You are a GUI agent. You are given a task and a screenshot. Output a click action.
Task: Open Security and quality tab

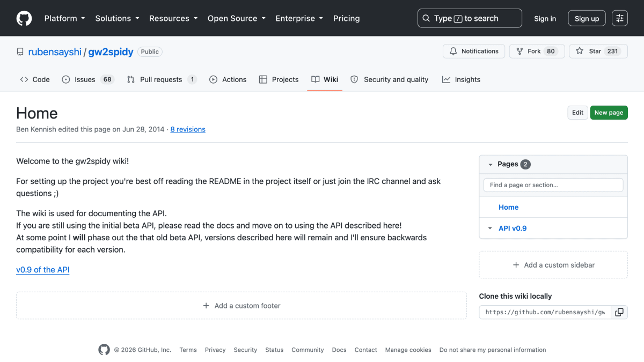pyautogui.click(x=389, y=79)
